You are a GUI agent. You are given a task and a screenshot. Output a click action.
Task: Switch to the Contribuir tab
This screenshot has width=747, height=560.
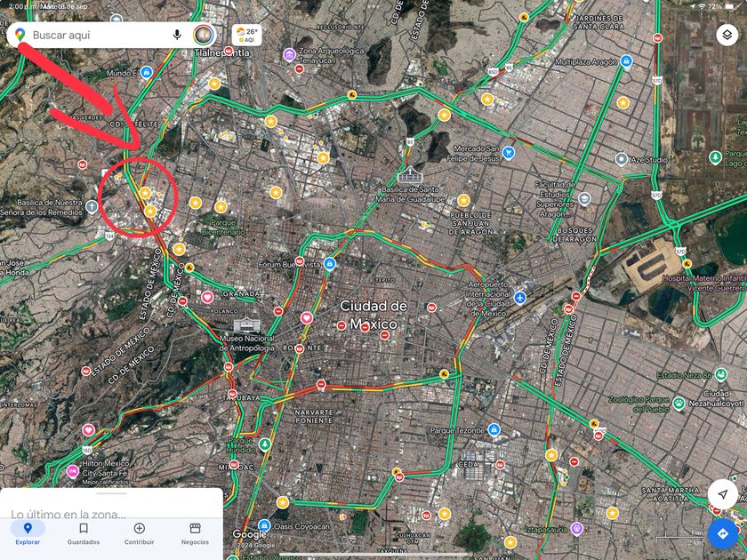tap(139, 532)
